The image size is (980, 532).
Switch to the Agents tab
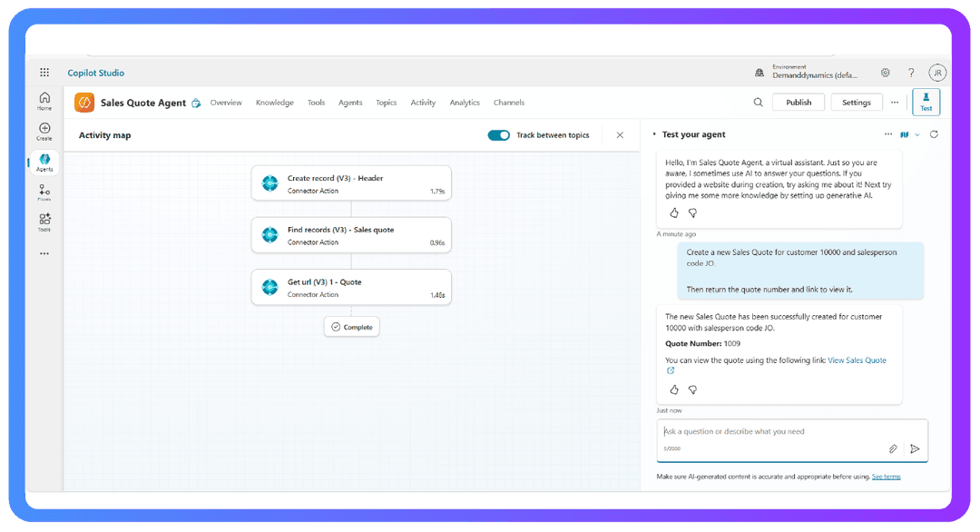tap(350, 103)
